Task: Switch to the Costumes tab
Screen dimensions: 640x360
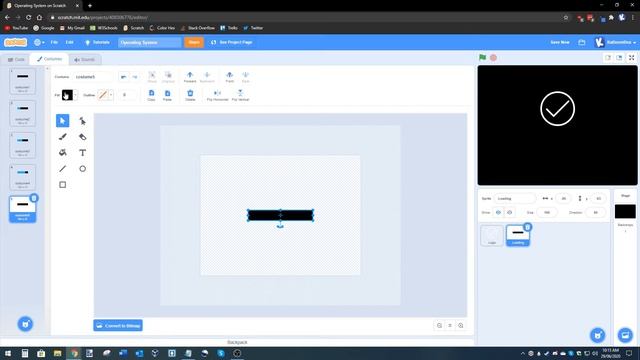Action: [x=49, y=59]
